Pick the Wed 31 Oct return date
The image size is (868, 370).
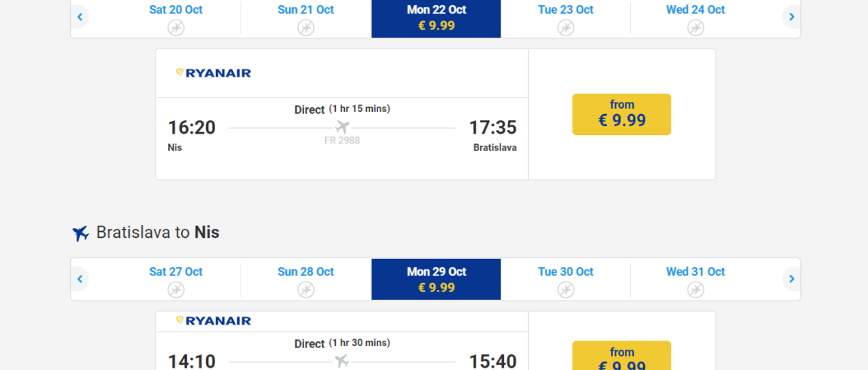tap(696, 279)
